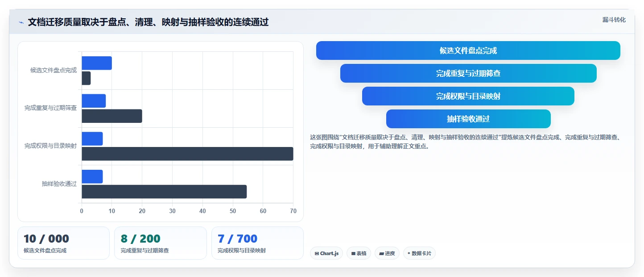Click the 进度 tag chip

[x=387, y=253]
